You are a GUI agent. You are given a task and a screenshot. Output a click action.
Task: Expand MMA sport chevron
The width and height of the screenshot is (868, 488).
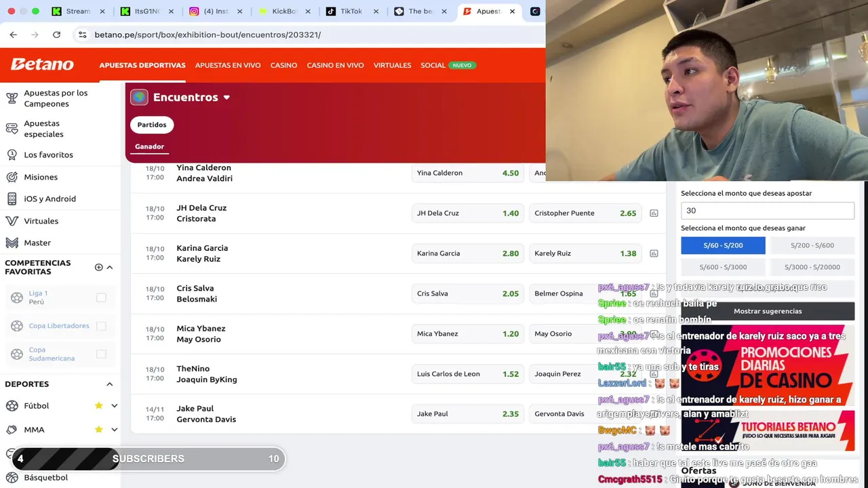click(114, 429)
